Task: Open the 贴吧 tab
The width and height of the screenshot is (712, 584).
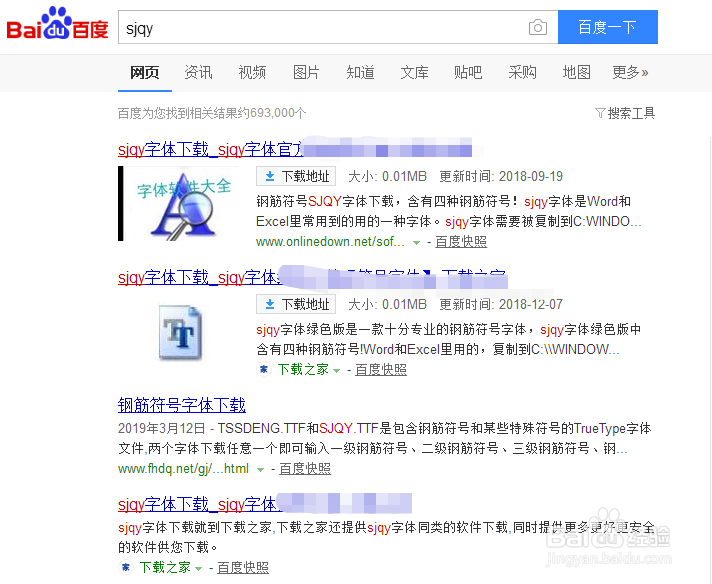Action: (468, 72)
